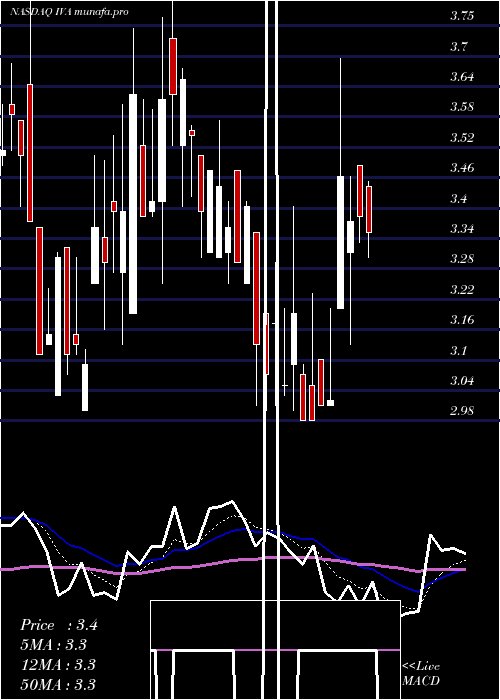Click the tall white candle spanning 3.2 to 3.46

pyautogui.click(x=340, y=242)
